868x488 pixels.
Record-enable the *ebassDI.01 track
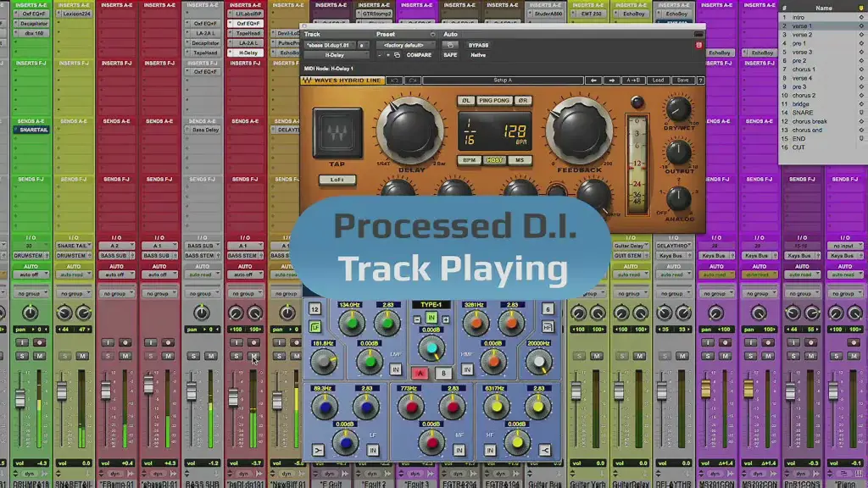pyautogui.click(x=168, y=342)
